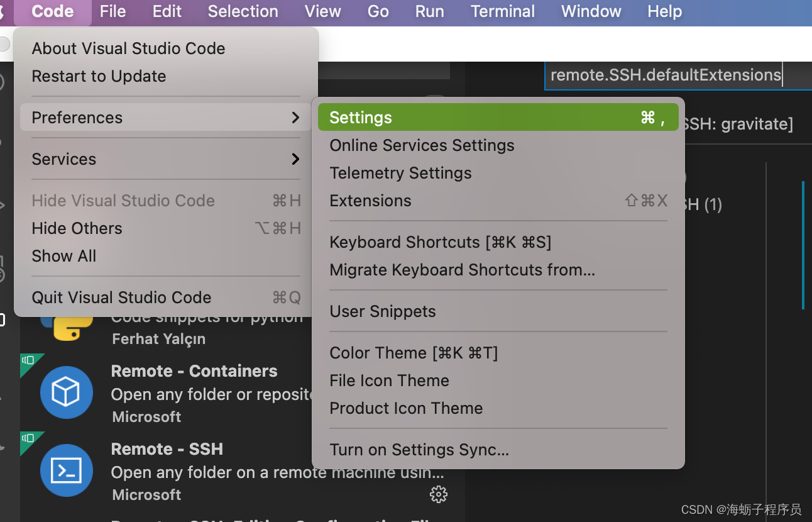Click the Remote - Containers extension icon
Screen dimensions: 812x522
66,392
